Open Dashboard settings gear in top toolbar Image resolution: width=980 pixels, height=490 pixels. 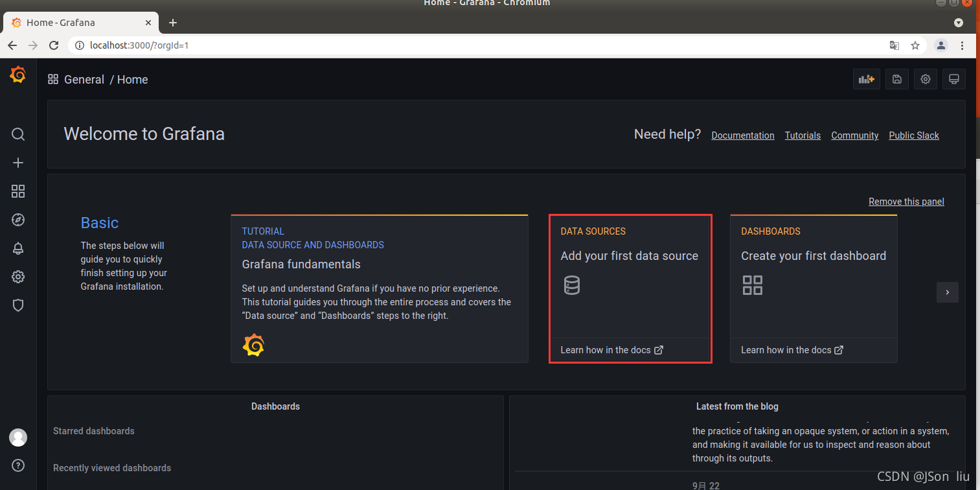click(926, 79)
